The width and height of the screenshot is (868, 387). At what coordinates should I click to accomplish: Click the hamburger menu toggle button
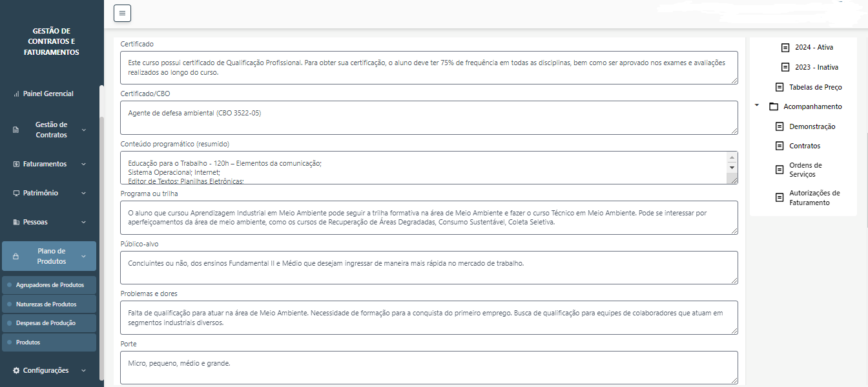point(122,13)
